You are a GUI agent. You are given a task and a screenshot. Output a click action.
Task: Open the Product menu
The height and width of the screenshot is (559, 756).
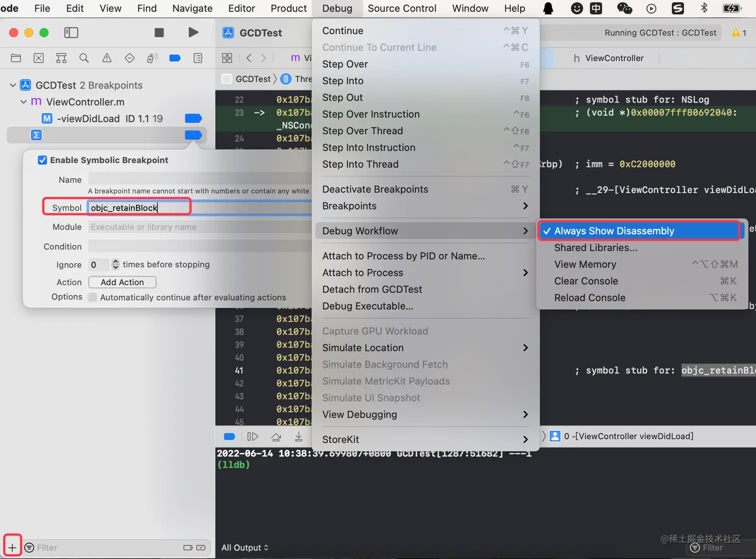pos(288,8)
